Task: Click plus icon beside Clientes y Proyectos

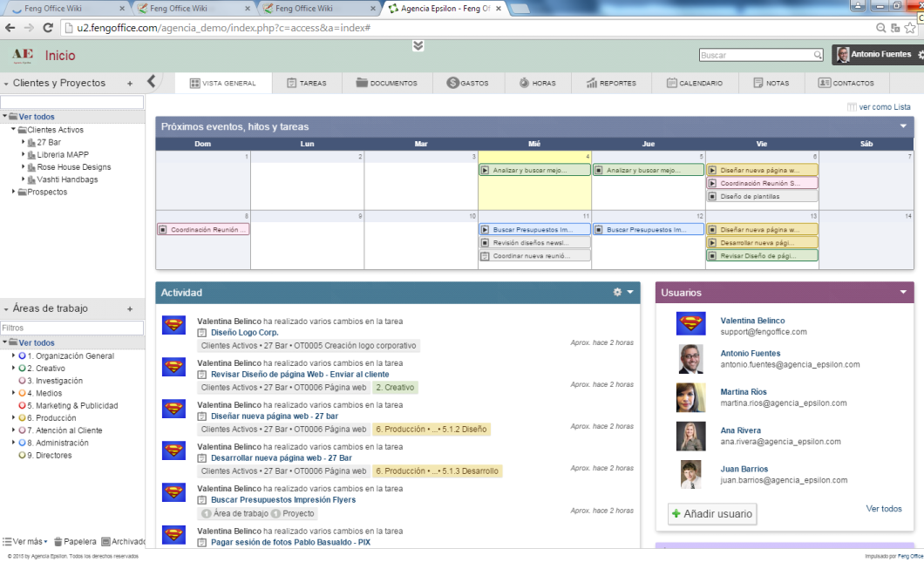Action: tap(130, 84)
